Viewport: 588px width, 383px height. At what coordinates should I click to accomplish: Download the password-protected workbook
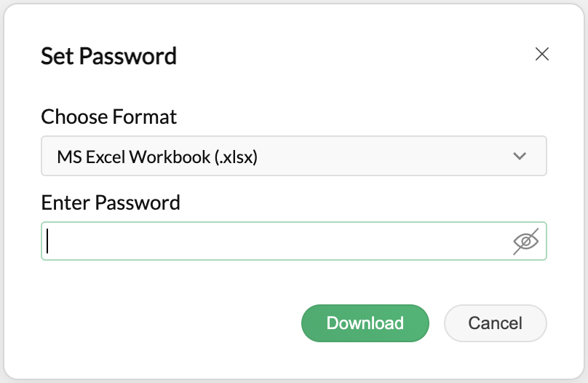pos(365,323)
